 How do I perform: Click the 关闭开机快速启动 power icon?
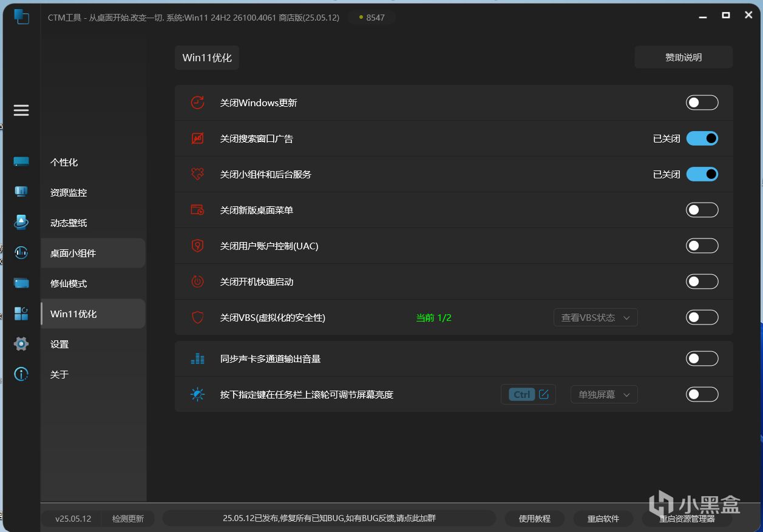coord(197,281)
